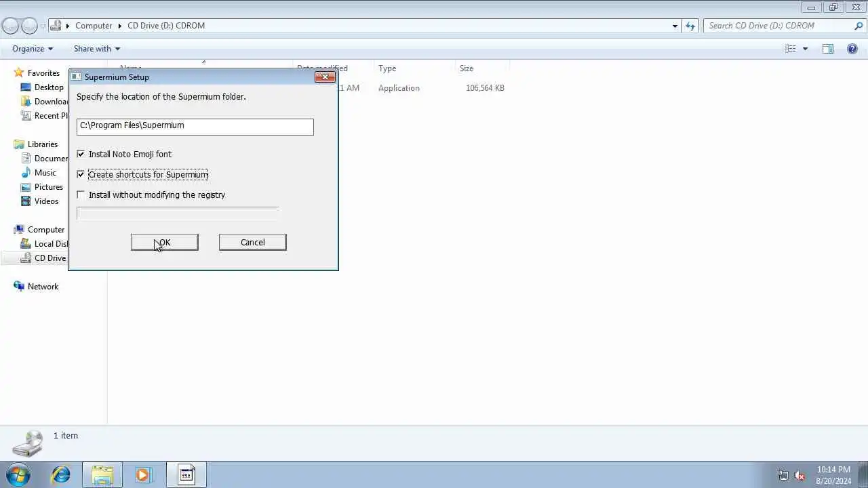Open the Organize menu in Explorer
868x488 pixels.
coord(32,49)
